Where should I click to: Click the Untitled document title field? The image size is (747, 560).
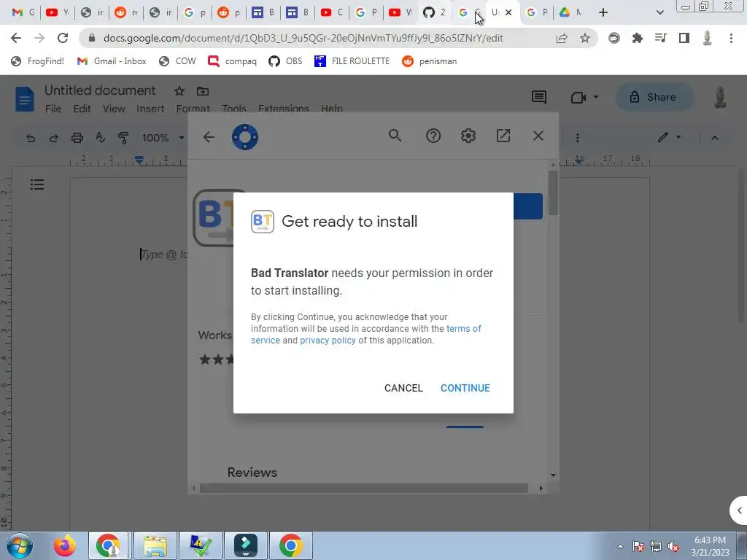(100, 90)
